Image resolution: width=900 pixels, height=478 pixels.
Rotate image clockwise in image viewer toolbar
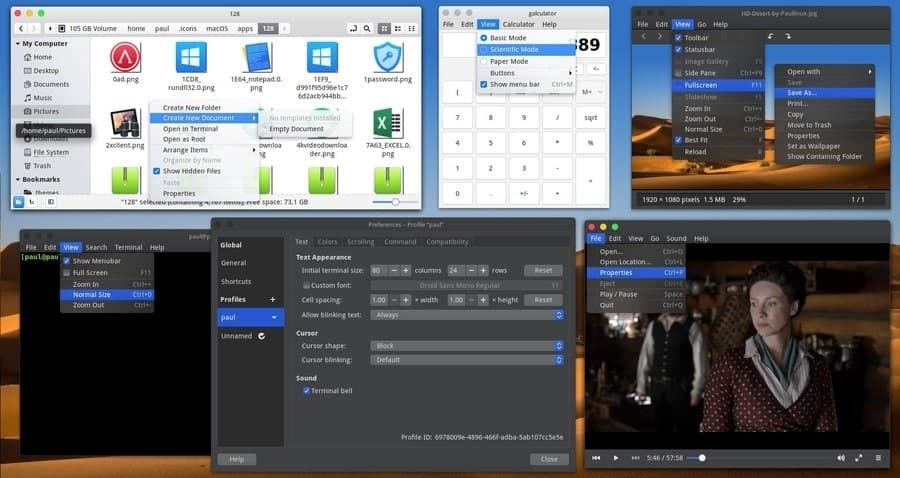788,36
